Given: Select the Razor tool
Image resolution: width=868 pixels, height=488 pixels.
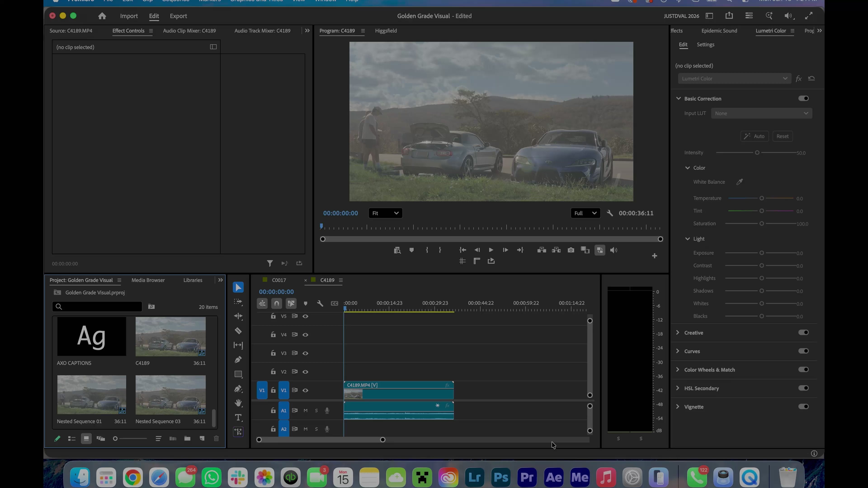Looking at the screenshot, I should (x=238, y=331).
